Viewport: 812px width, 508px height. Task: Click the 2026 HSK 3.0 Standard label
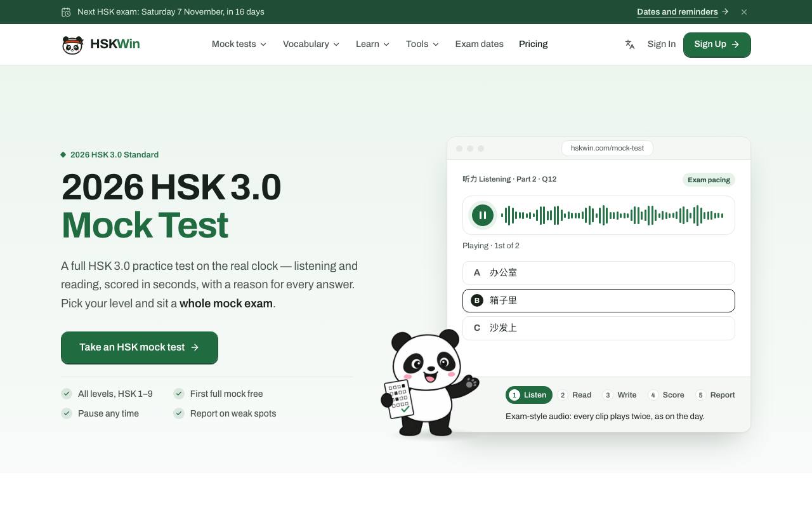110,155
